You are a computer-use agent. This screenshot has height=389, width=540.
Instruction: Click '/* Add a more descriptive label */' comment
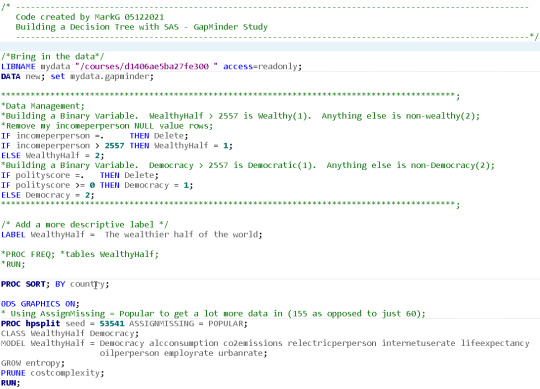(x=85, y=225)
